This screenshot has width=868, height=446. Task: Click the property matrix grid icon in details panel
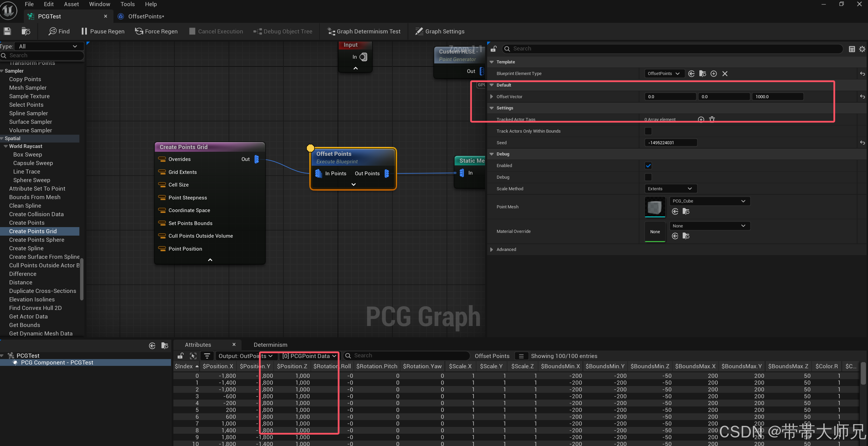(852, 49)
